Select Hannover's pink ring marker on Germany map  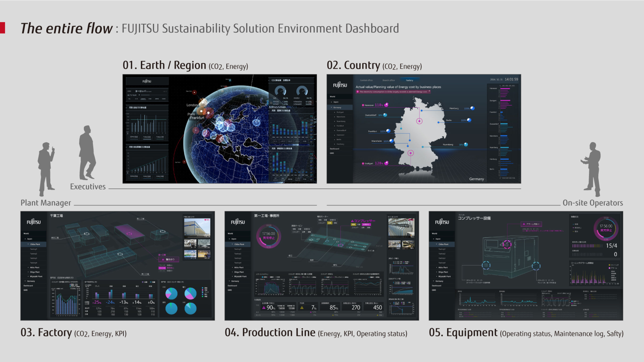[x=419, y=121]
